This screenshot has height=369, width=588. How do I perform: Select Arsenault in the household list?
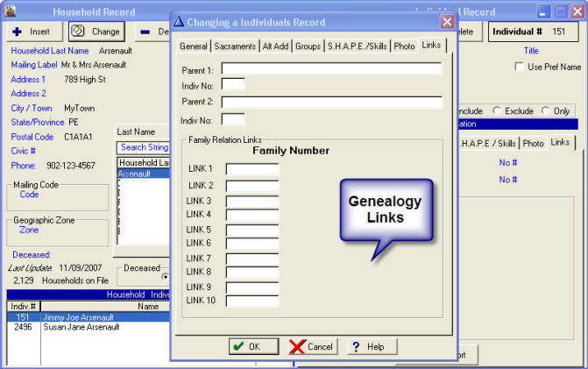click(143, 174)
